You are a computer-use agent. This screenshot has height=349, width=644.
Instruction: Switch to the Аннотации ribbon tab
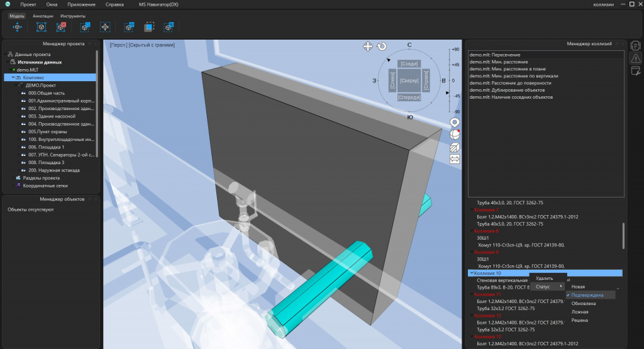point(43,16)
